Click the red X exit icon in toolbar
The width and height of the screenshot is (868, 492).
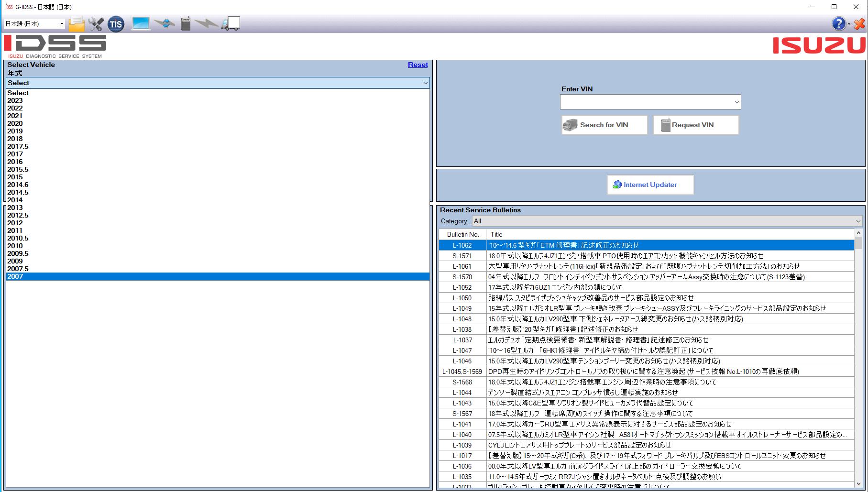tap(859, 23)
